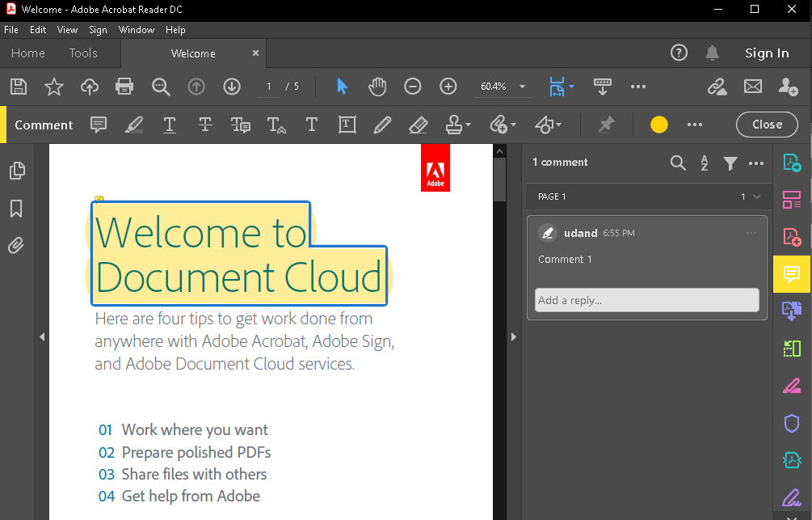Screen dimensions: 812x520
Task: Click the Add sticky note icon
Action: 99,125
